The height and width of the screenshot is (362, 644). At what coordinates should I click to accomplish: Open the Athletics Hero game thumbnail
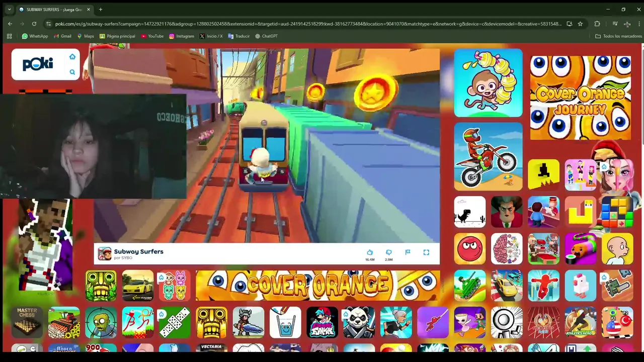click(581, 322)
